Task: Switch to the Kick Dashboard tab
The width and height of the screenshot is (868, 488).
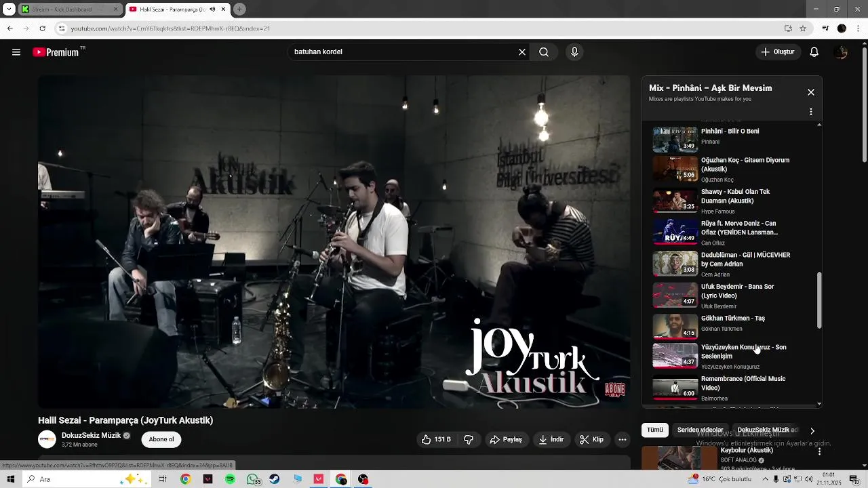Action: (x=70, y=9)
